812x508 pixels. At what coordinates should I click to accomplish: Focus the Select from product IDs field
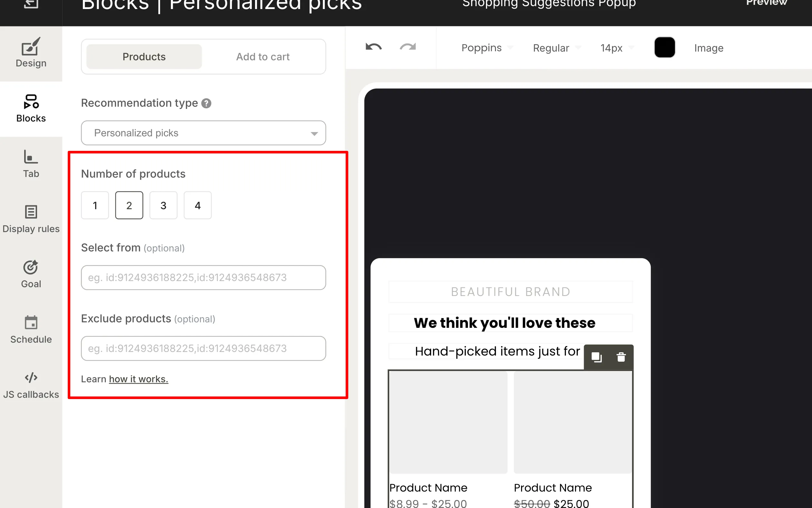click(x=203, y=278)
